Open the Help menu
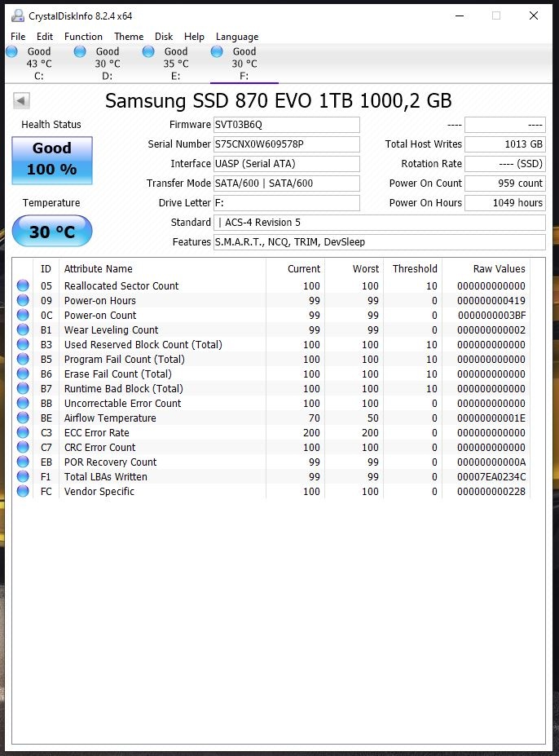 pos(194,37)
